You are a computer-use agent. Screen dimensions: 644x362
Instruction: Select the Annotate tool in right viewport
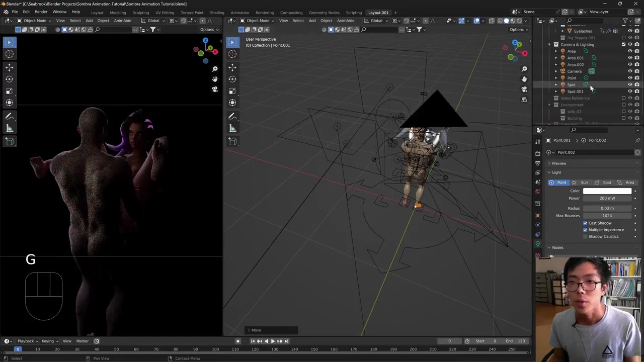point(232,116)
